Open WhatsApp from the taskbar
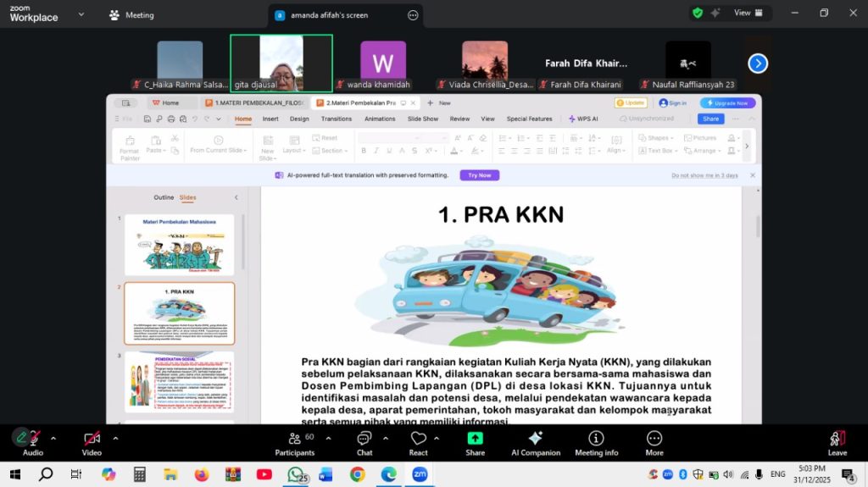868x487 pixels. (x=295, y=474)
